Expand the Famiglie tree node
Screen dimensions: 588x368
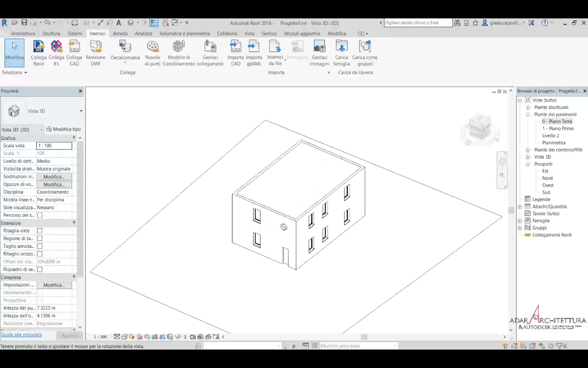520,221
